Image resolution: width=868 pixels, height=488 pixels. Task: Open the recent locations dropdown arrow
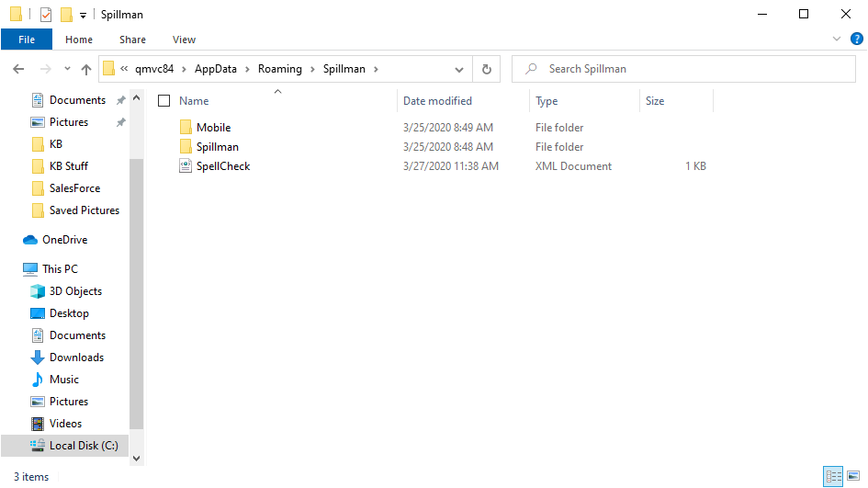pos(67,69)
